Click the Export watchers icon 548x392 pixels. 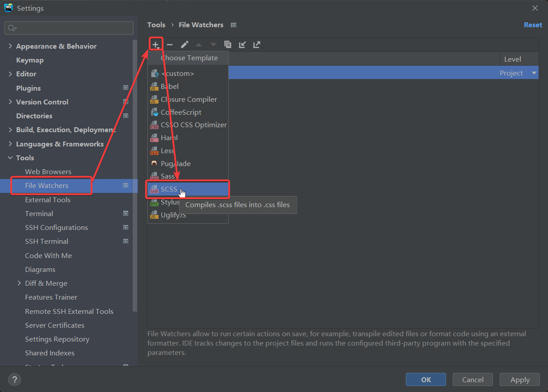point(256,44)
